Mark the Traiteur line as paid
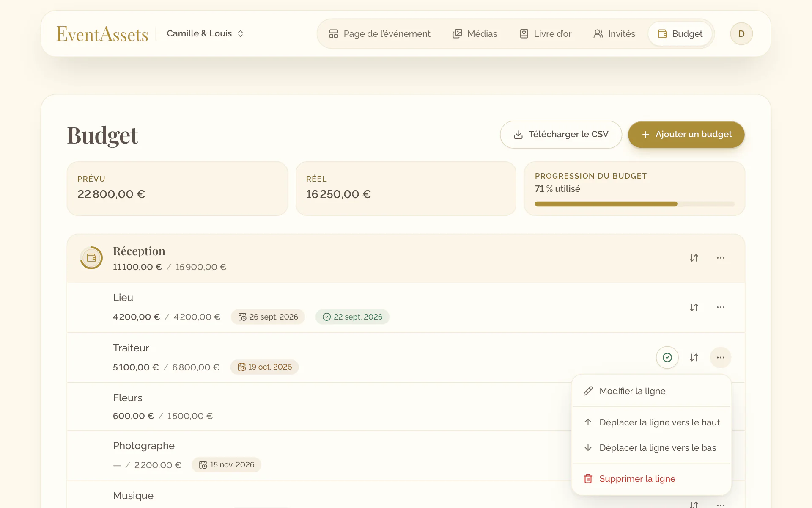Viewport: 812px width, 508px height. [x=667, y=358]
